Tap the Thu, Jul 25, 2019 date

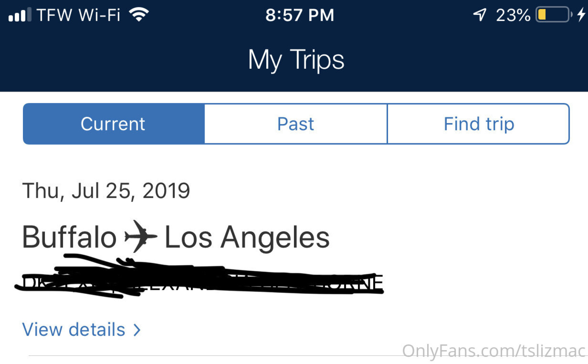point(106,191)
